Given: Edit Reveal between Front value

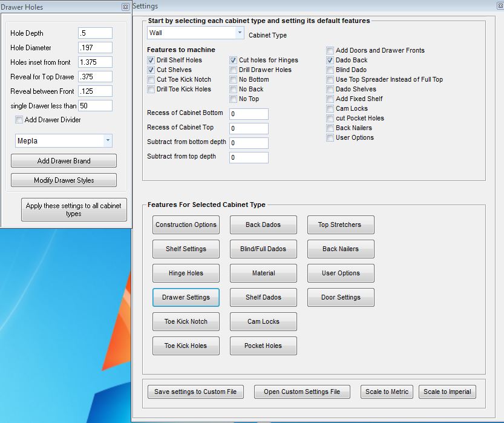Looking at the screenshot, I should (x=95, y=91).
